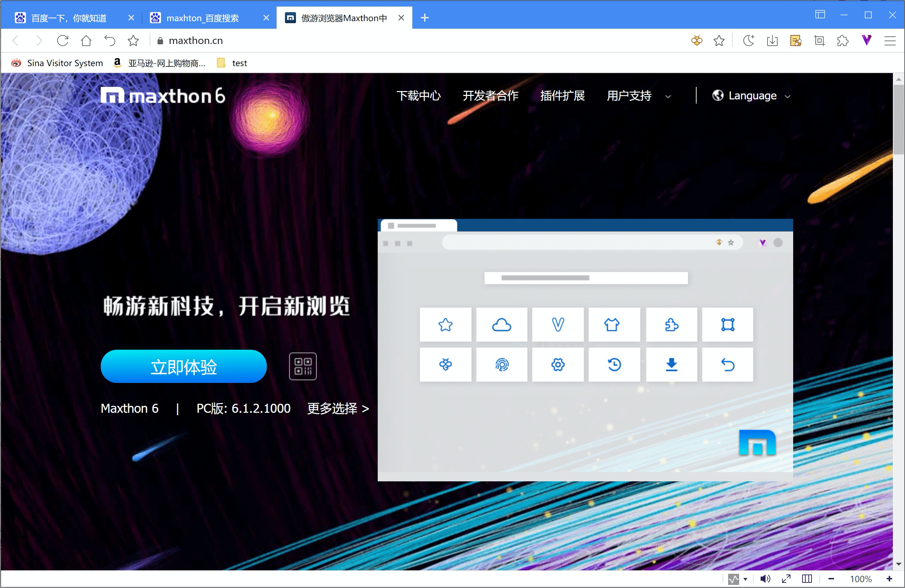Open the browser main menu
905x588 pixels.
pos(890,41)
